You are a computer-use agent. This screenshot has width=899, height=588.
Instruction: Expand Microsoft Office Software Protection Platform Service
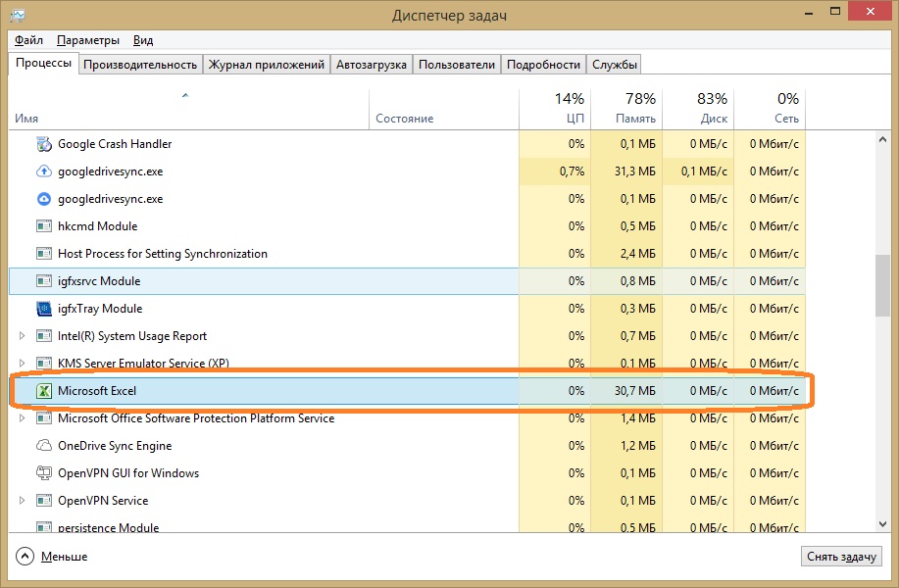pos(23,418)
